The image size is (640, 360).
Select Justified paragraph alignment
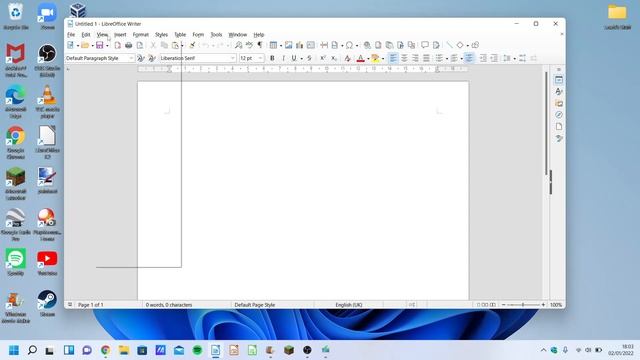pyautogui.click(x=426, y=58)
